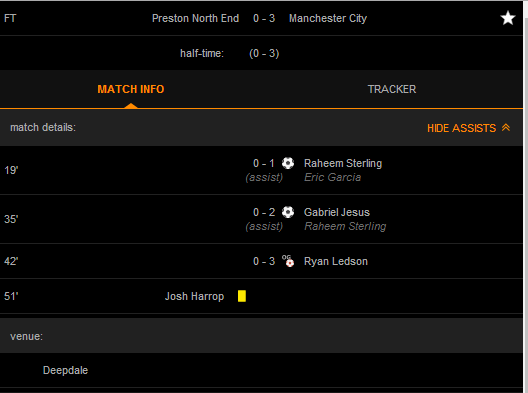Image resolution: width=528 pixels, height=393 pixels.
Task: Click the italic Raheem Sterling assist name
Action: pyautogui.click(x=345, y=226)
